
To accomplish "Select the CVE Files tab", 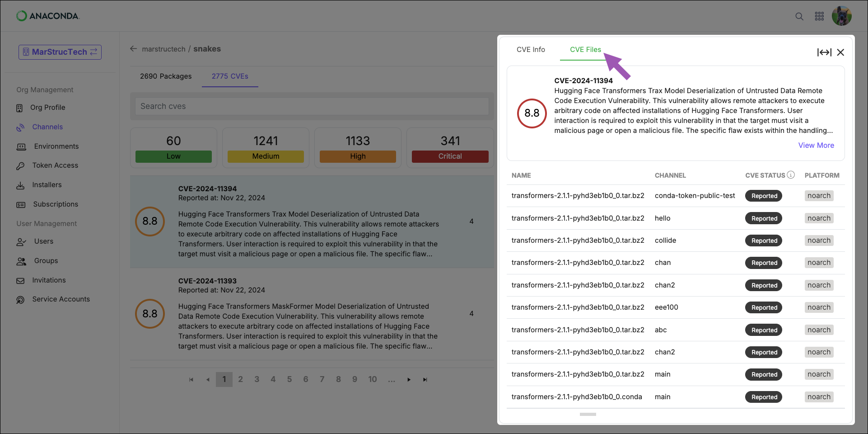I will tap(585, 50).
